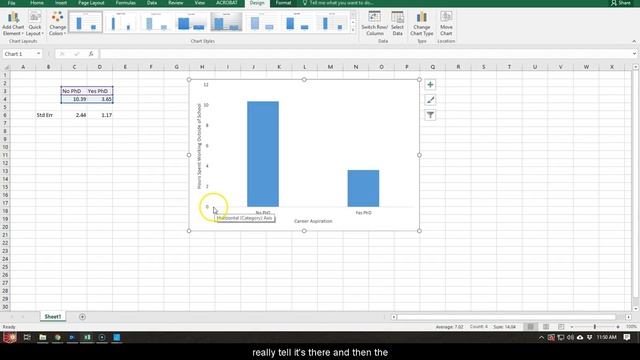The width and height of the screenshot is (640, 360).
Task: Open the Select Data dialog
Action: pos(397,24)
